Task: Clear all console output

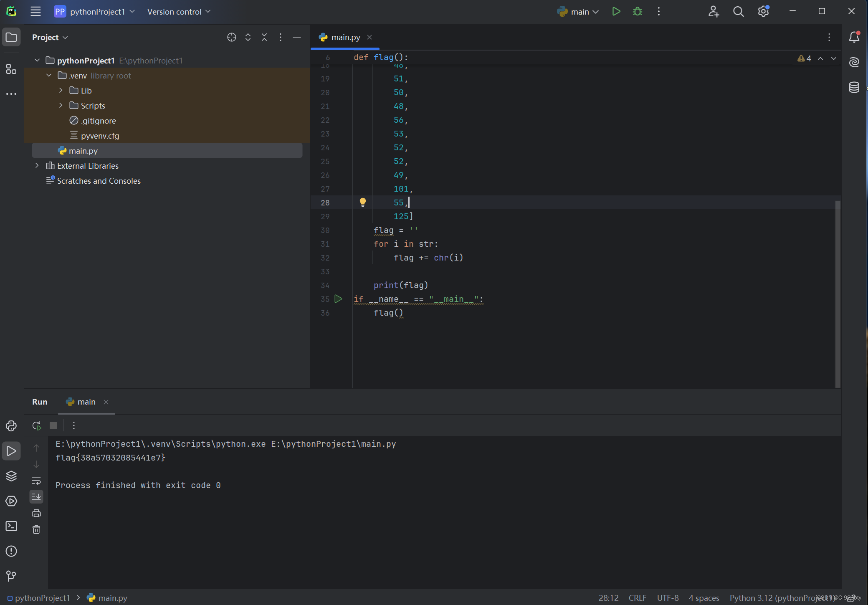Action: point(36,529)
